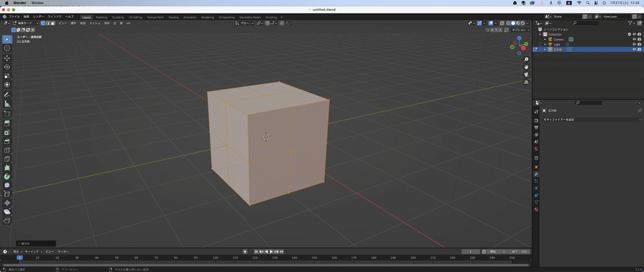Open the 編集モード mode dropdown

coord(25,23)
